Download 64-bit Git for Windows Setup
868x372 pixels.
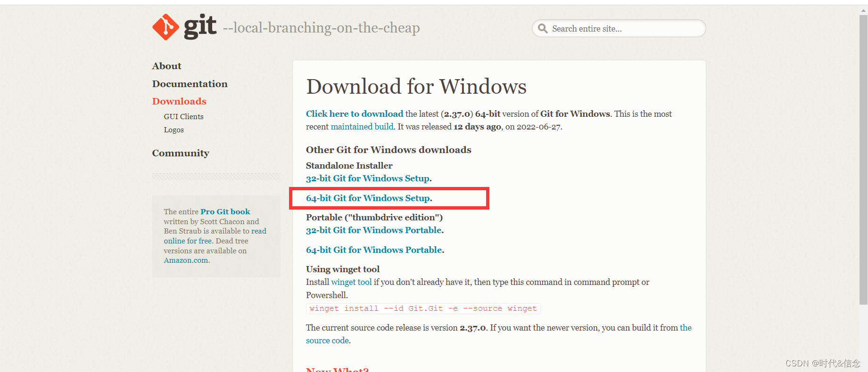(x=368, y=198)
